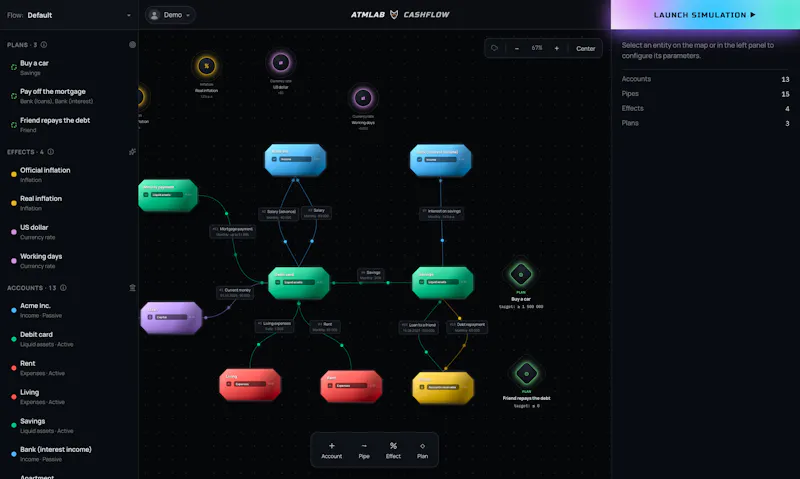This screenshot has height=479, width=800.
Task: Select the Bank interest income blue node
Action: click(x=441, y=160)
